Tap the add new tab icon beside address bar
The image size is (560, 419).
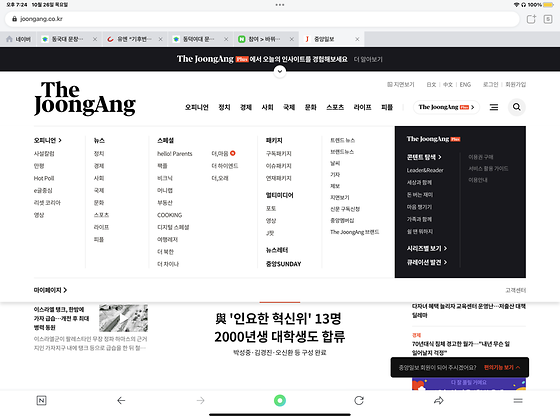point(531,19)
